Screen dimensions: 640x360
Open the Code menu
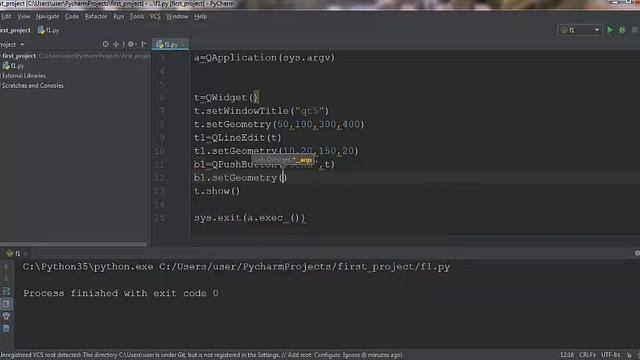[72, 16]
